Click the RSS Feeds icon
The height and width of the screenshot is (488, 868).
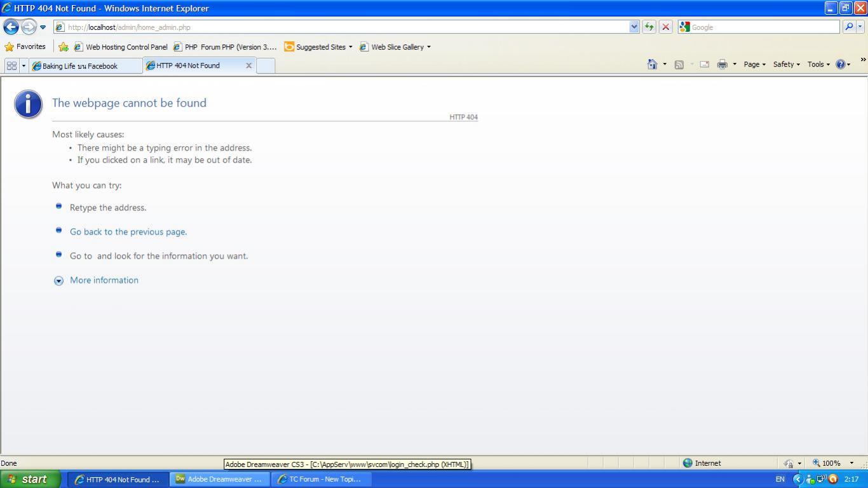[679, 64]
